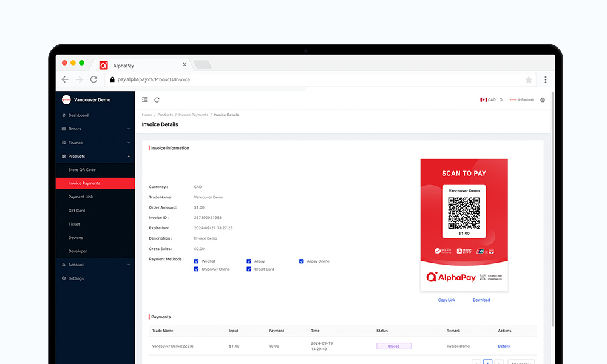Viewport: 607px width, 364px height.
Task: Click the Scan to Pay QR code
Action: (x=464, y=213)
